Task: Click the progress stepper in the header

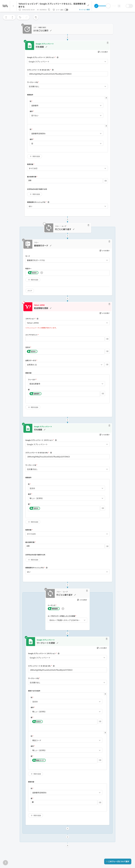Action: [x=108, y=6]
